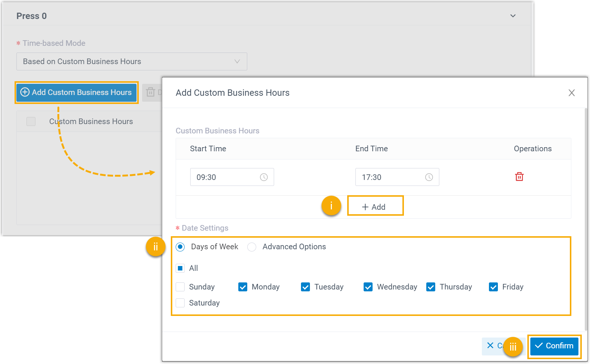Select the Days of Week radio button
Screen dimensions: 590x364
[x=180, y=247]
